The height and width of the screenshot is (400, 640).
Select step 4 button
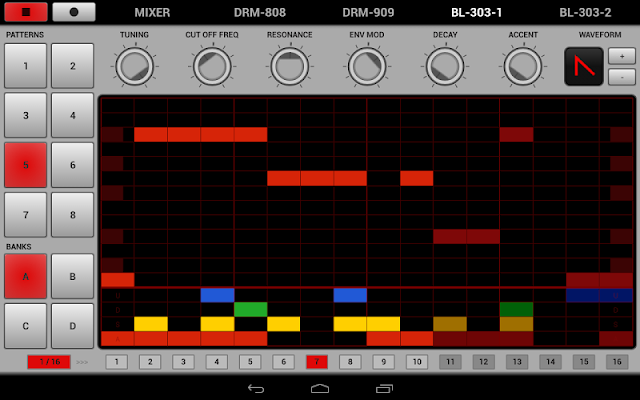[x=217, y=362]
